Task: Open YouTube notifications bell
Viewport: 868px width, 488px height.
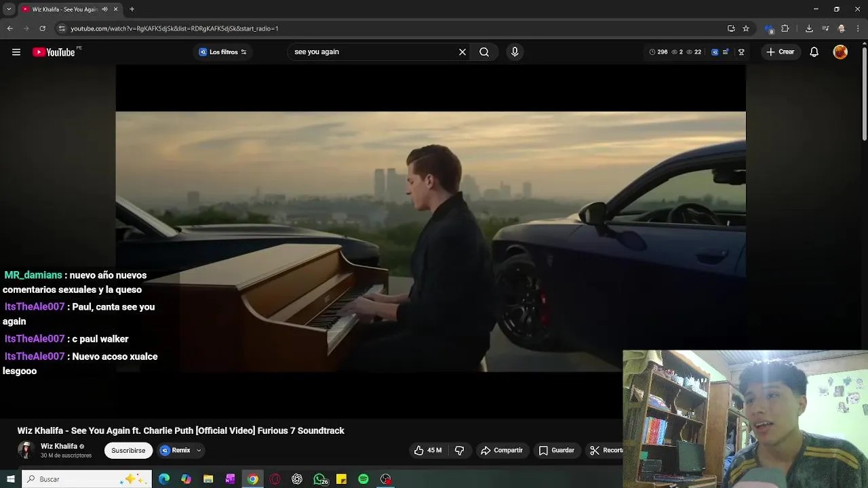Action: [814, 52]
